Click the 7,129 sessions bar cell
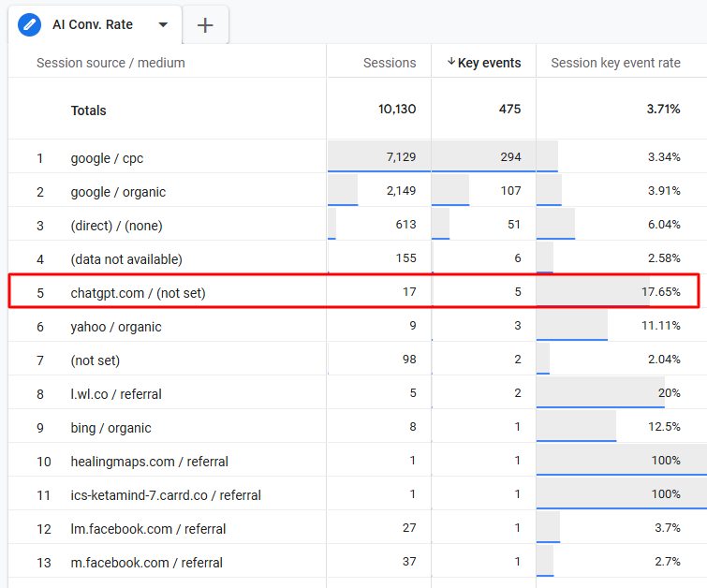The height and width of the screenshot is (588, 707). point(378,157)
